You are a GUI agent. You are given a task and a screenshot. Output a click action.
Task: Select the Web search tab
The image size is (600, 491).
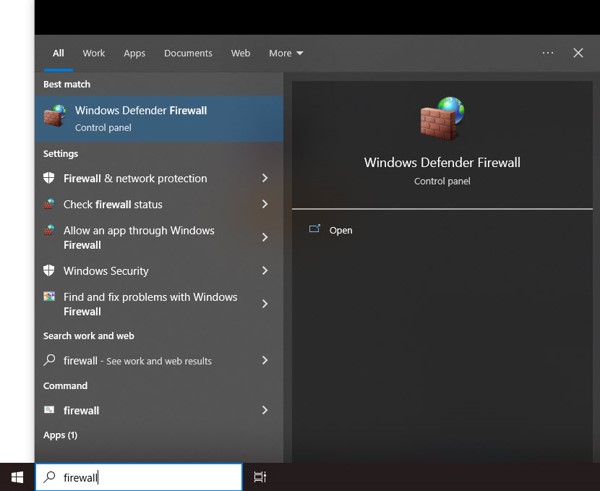point(240,53)
